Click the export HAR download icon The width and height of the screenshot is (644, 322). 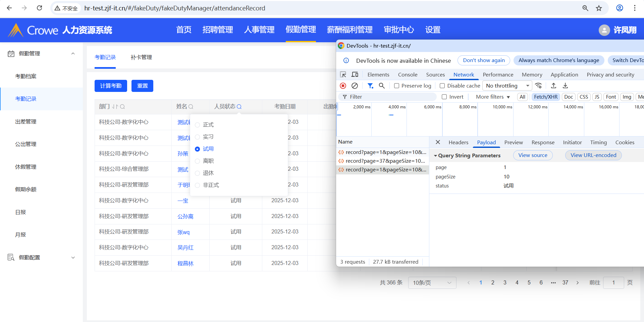coord(565,86)
